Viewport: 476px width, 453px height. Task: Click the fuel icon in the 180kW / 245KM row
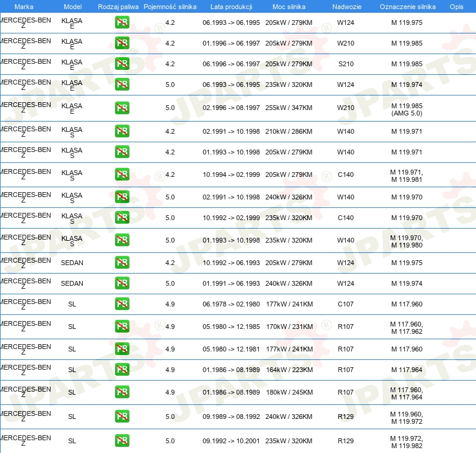(x=122, y=392)
